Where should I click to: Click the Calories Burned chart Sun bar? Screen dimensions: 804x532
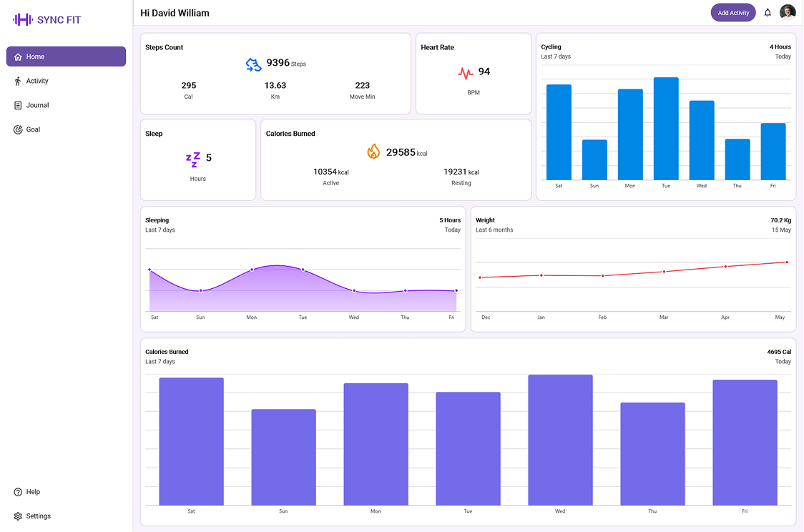click(x=283, y=457)
